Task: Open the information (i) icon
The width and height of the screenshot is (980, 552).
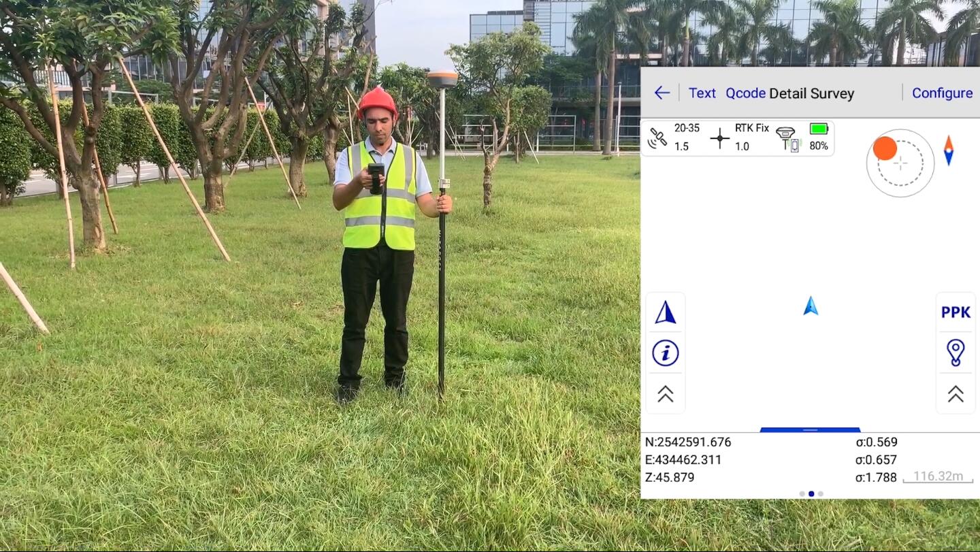Action: (665, 353)
